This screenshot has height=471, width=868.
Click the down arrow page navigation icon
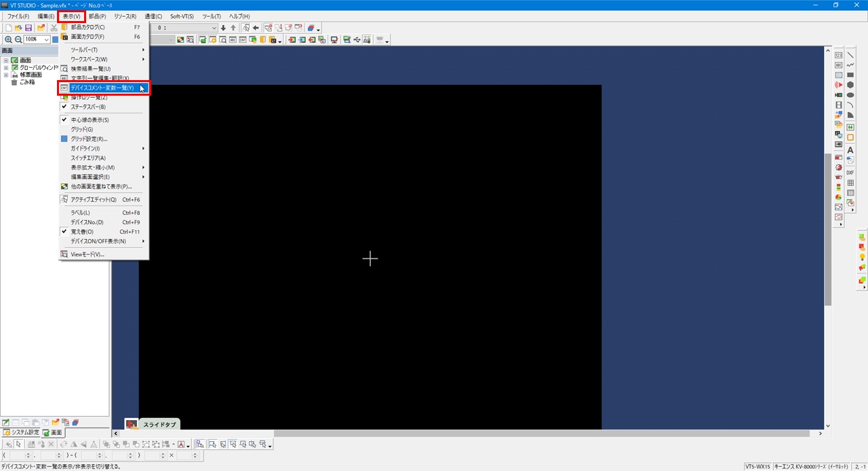click(x=223, y=28)
